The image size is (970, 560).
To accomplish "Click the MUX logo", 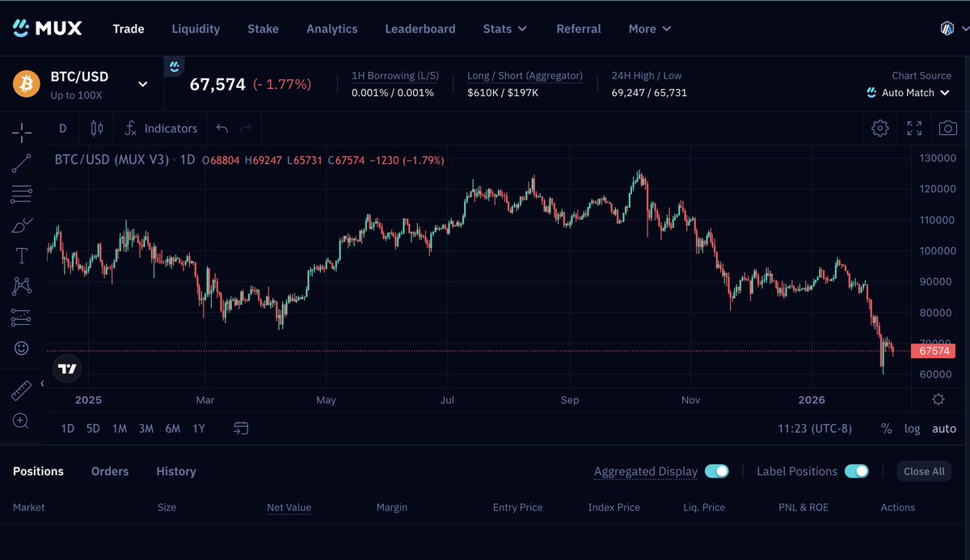I will point(48,28).
